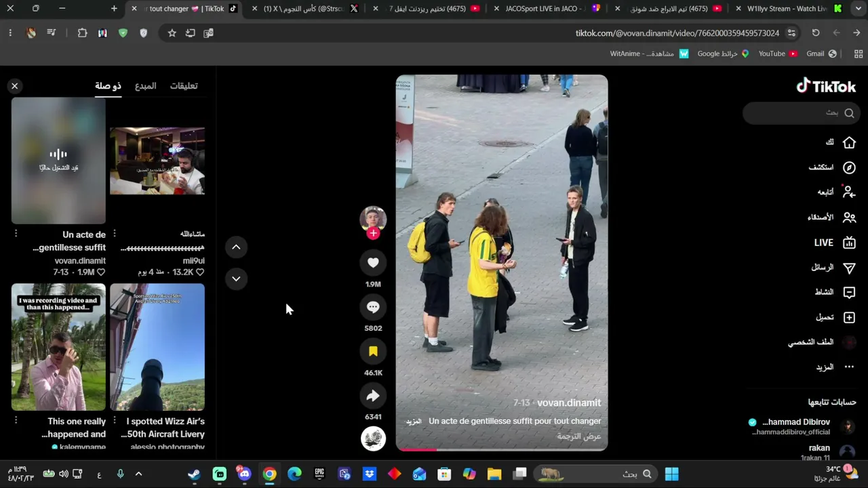The height and width of the screenshot is (488, 868).
Task: Like the video with the heart icon
Action: pos(373,263)
